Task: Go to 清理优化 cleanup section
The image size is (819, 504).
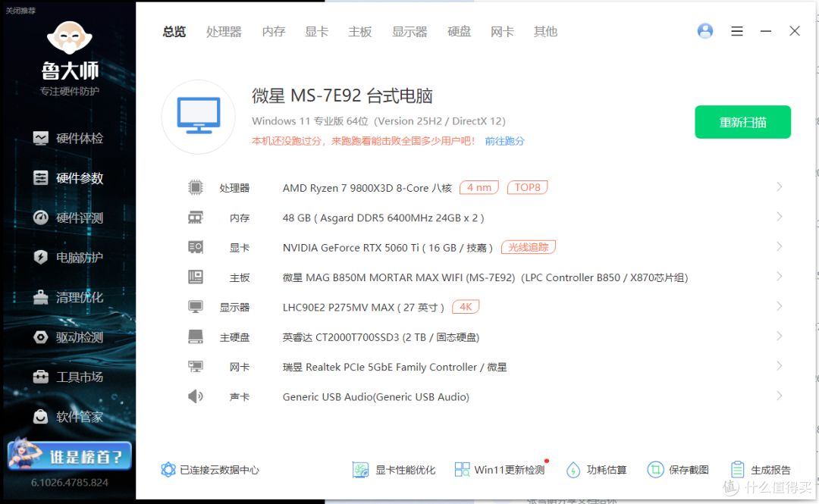Action: point(68,297)
